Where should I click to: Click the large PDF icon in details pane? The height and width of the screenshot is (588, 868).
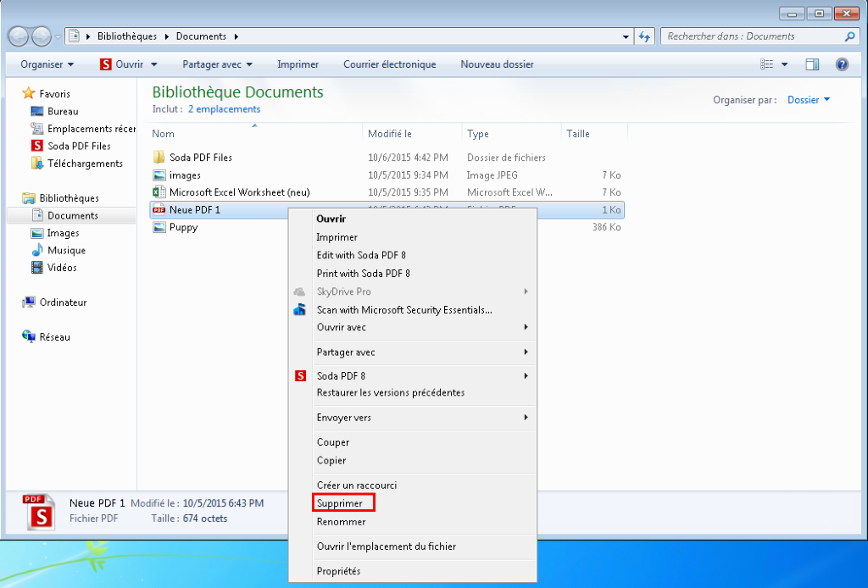coord(39,512)
